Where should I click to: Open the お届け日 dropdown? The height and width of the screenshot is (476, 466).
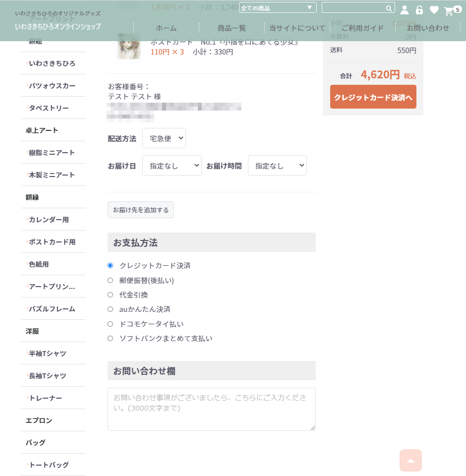tap(172, 166)
